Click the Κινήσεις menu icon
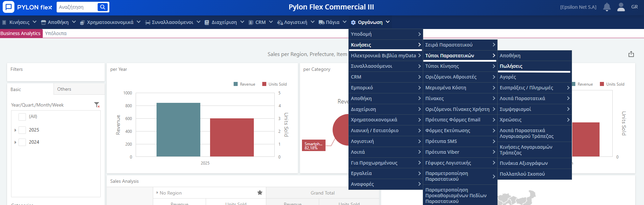The width and height of the screenshot is (644, 205). coord(4,23)
